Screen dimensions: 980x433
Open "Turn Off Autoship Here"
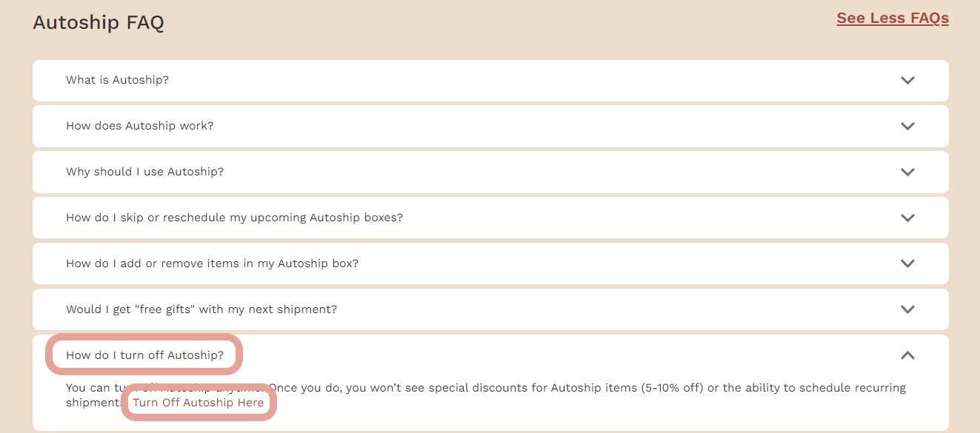198,402
